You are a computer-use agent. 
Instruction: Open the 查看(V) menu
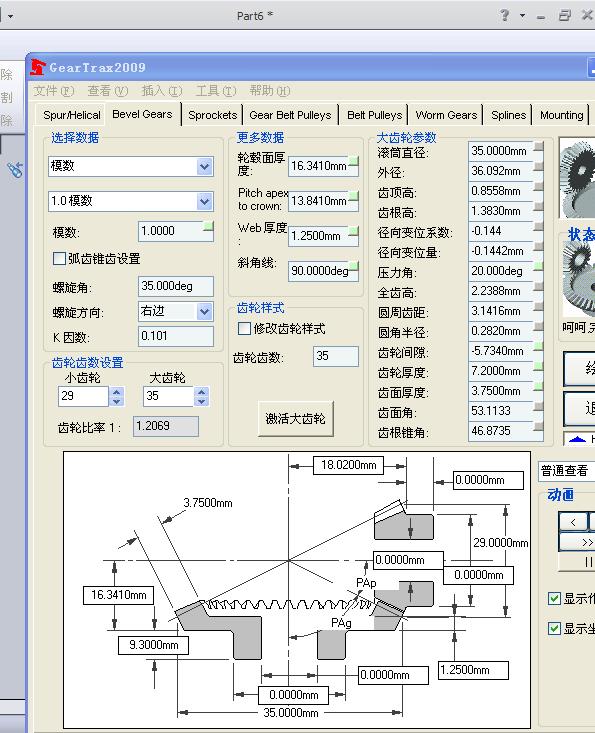pyautogui.click(x=108, y=91)
